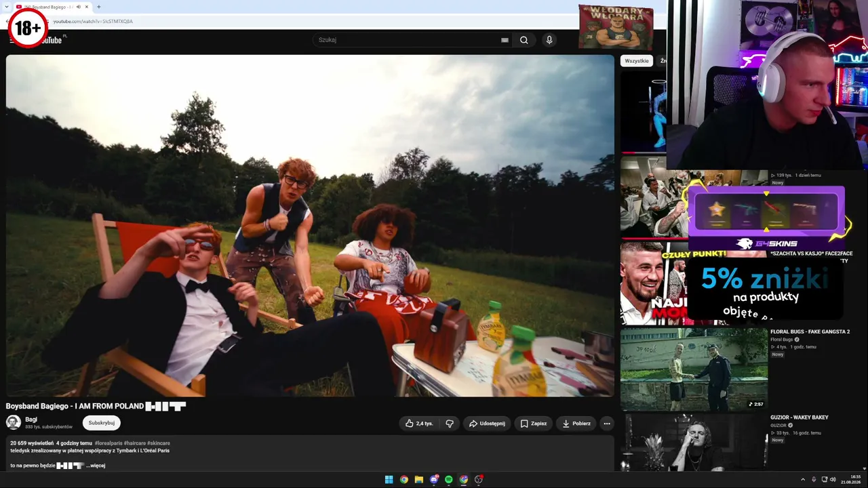Open the FLORAL BUGS - FAKE GANGSTA 2 thumbnail
This screenshot has width=868, height=488.
coord(694,369)
